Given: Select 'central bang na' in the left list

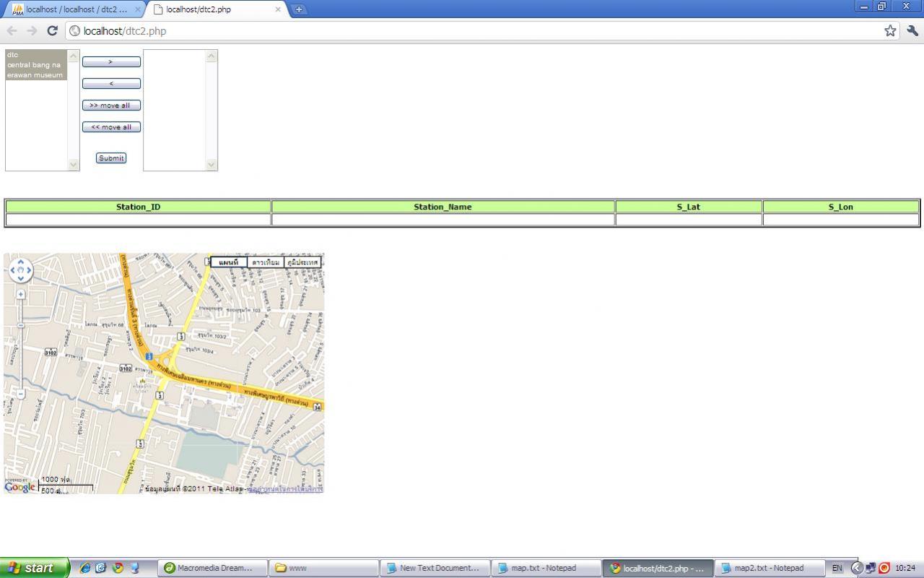Looking at the screenshot, I should (x=36, y=65).
